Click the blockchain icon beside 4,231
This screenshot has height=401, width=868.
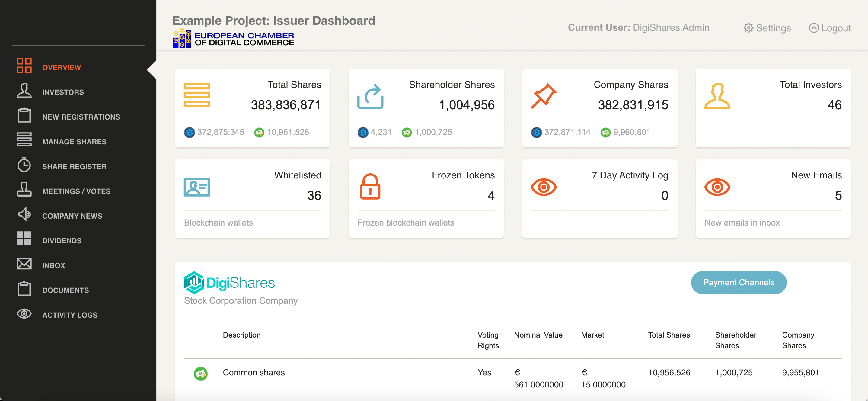362,132
